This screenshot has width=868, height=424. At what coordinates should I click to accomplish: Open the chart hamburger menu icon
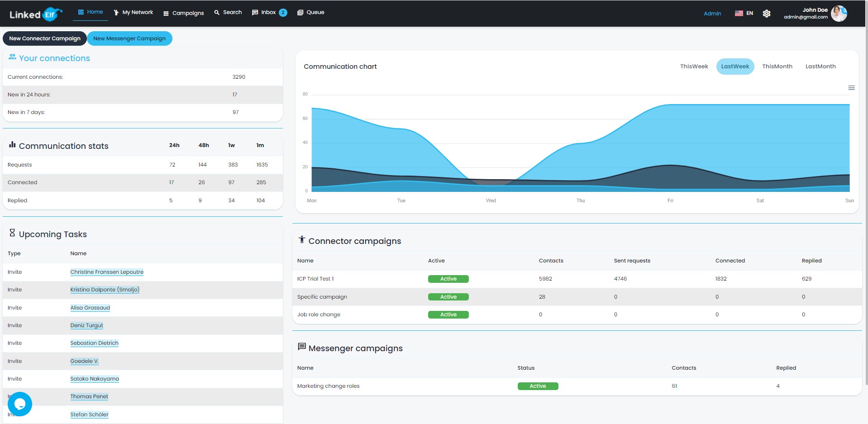pyautogui.click(x=851, y=88)
